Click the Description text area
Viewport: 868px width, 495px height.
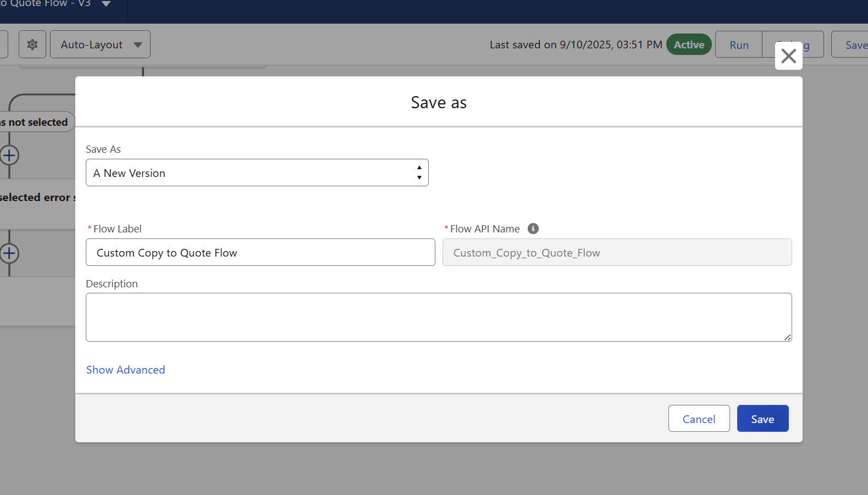(439, 317)
